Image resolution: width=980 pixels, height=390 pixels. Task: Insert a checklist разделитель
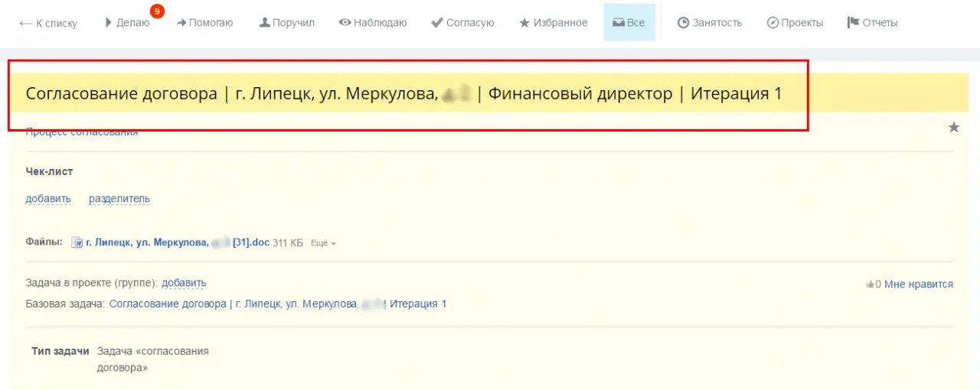[x=119, y=199]
